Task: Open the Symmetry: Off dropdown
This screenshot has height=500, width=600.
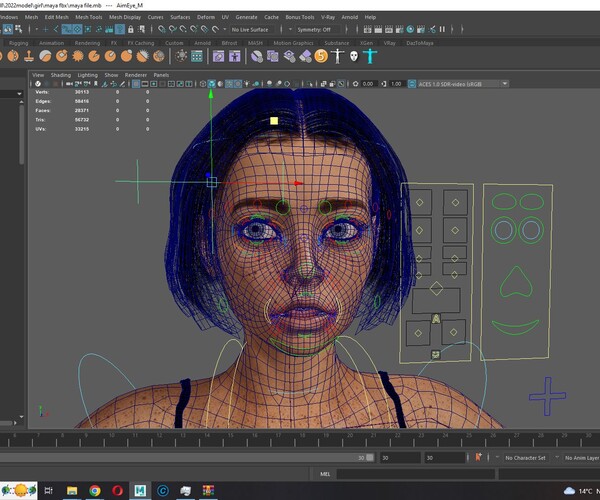Action: coord(318,29)
